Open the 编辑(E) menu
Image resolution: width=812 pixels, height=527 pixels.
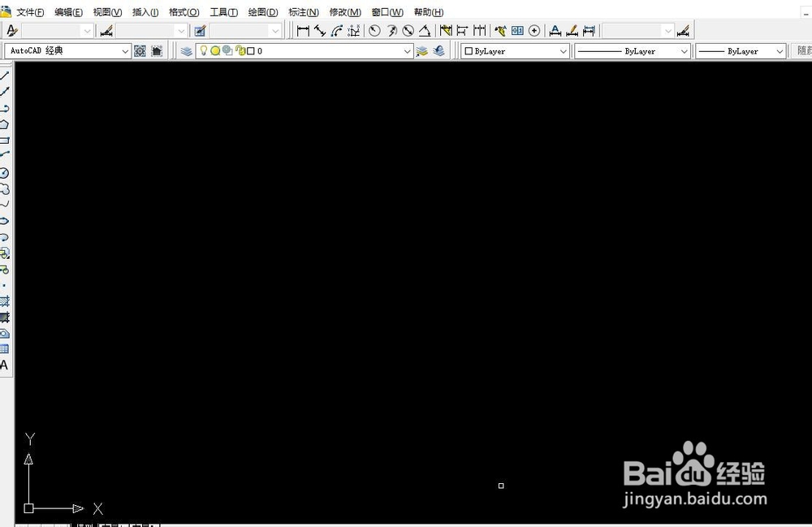point(68,12)
